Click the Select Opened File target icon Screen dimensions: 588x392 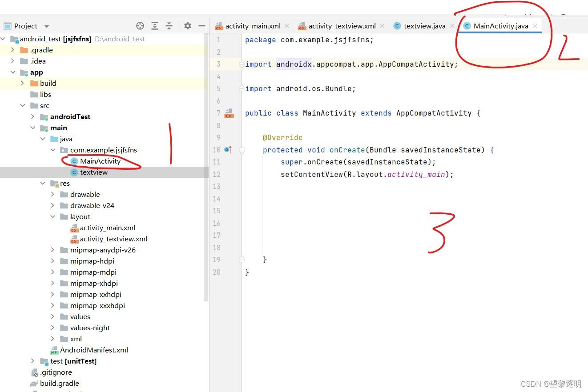pyautogui.click(x=140, y=26)
